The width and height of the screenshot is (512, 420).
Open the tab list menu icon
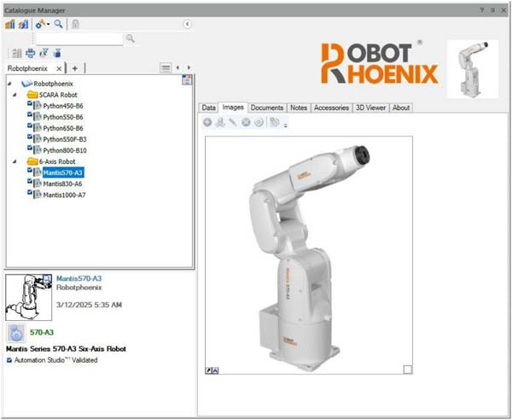coord(166,68)
